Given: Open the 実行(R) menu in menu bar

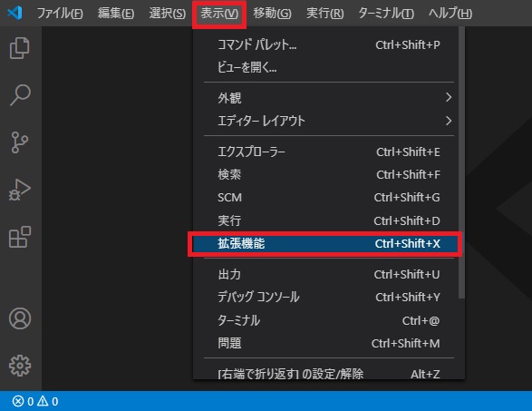Looking at the screenshot, I should (325, 14).
